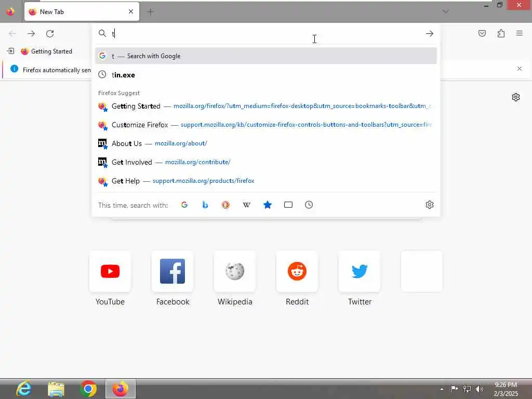Reload the page with the refresh icon
Image resolution: width=532 pixels, height=399 pixels.
tap(50, 34)
